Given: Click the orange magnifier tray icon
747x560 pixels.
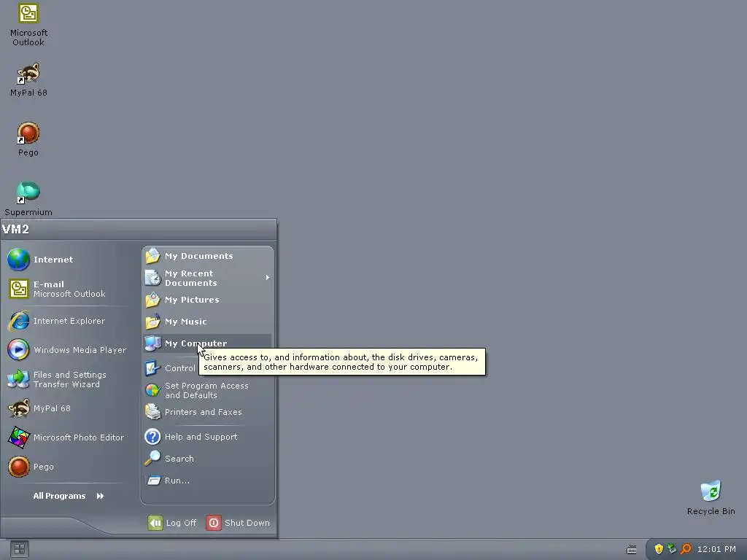Looking at the screenshot, I should click(686, 549).
